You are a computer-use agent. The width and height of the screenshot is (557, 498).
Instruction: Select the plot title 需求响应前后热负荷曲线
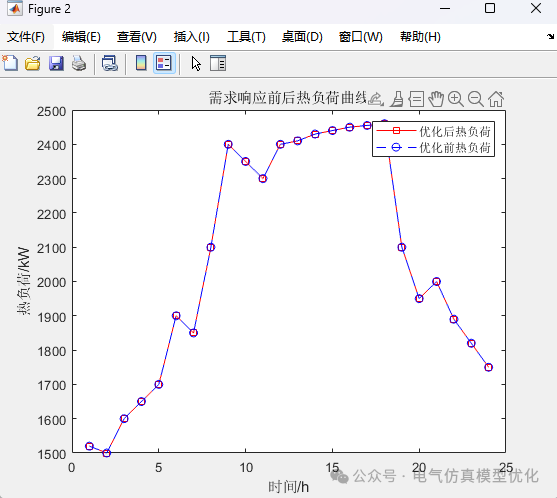coord(288,98)
